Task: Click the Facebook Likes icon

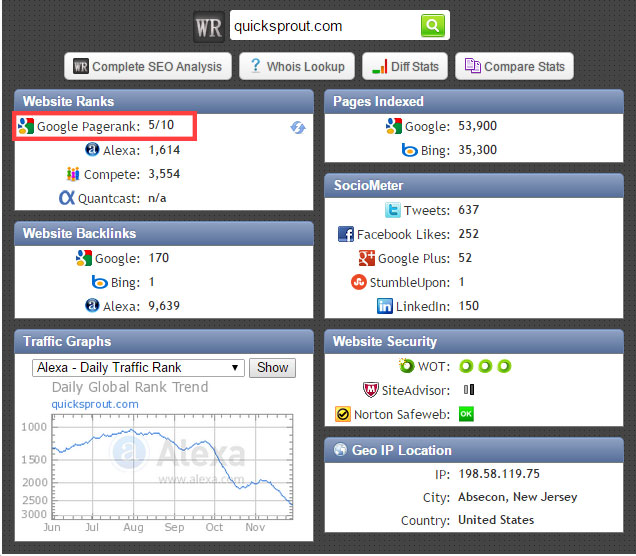Action: [x=346, y=234]
